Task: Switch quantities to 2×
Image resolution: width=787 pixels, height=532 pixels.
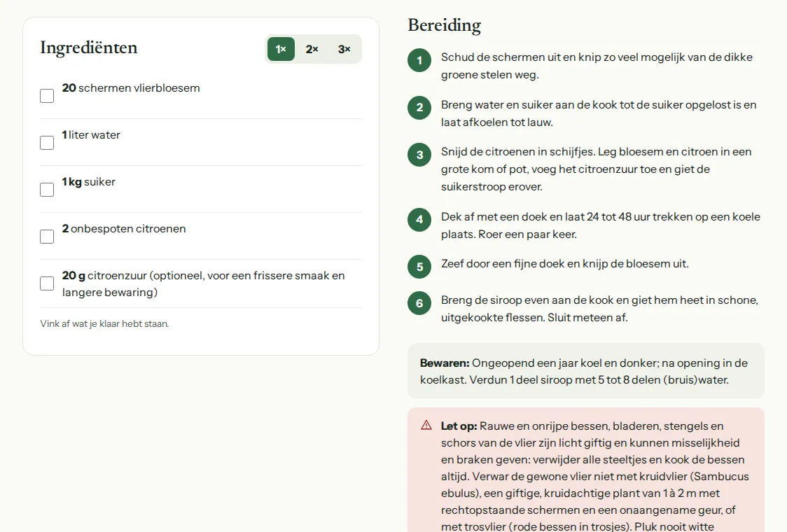Action: [312, 49]
